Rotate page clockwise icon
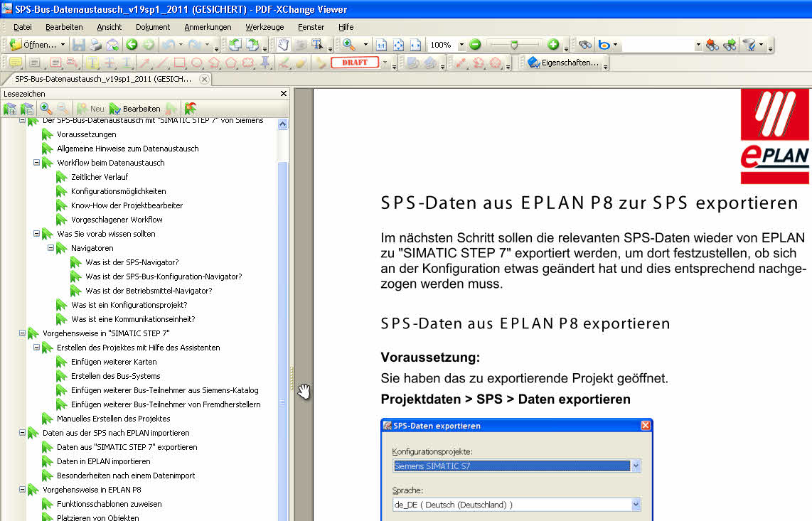This screenshot has height=521, width=812. (x=252, y=45)
